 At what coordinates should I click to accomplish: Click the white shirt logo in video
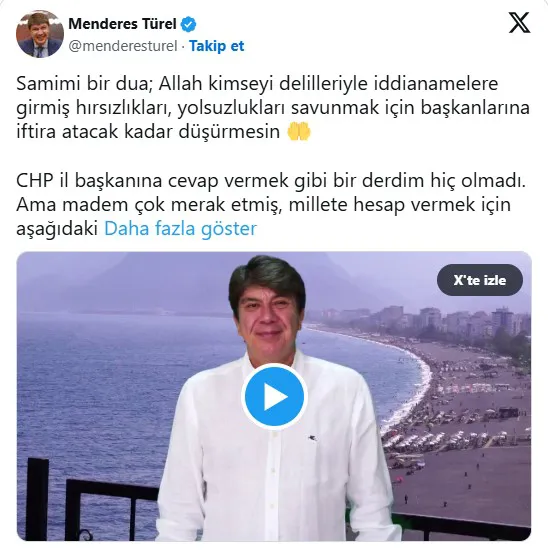[x=311, y=438]
